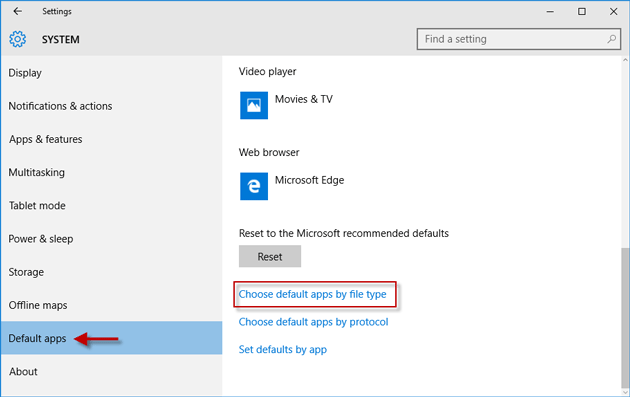Change video player from Movies & TV
Screen dimensions: 630x397
tap(304, 99)
